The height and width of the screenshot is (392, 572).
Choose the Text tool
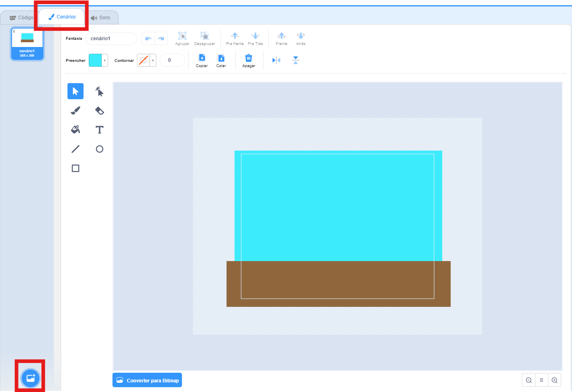click(99, 130)
